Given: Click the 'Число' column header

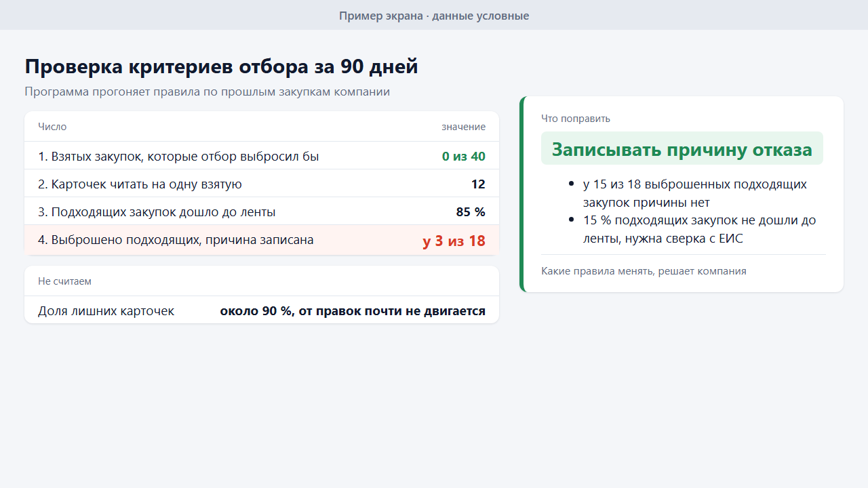Looking at the screenshot, I should tap(52, 127).
